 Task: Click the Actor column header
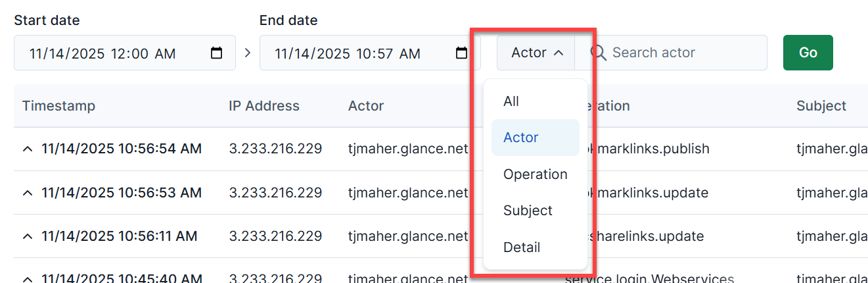366,106
